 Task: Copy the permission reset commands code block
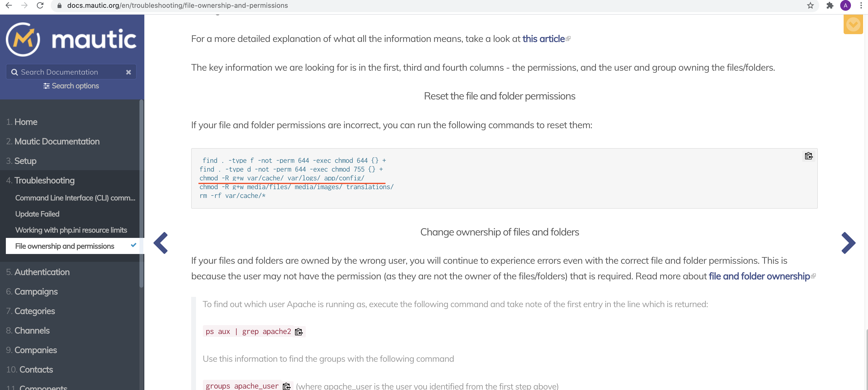click(808, 156)
